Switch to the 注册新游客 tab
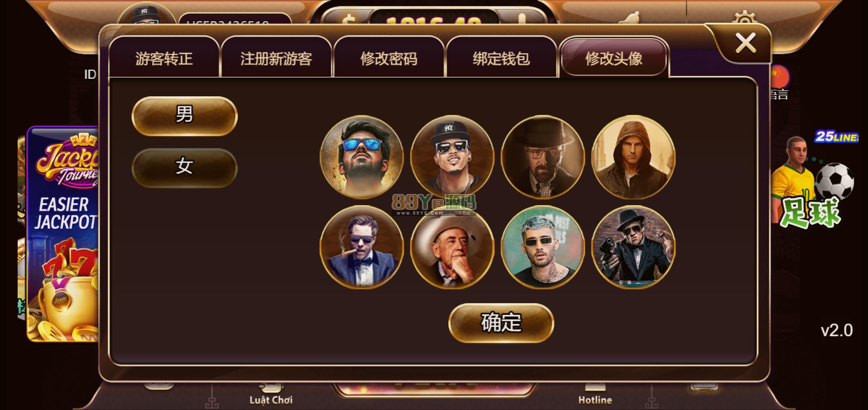Image resolution: width=868 pixels, height=410 pixels. pos(276,58)
